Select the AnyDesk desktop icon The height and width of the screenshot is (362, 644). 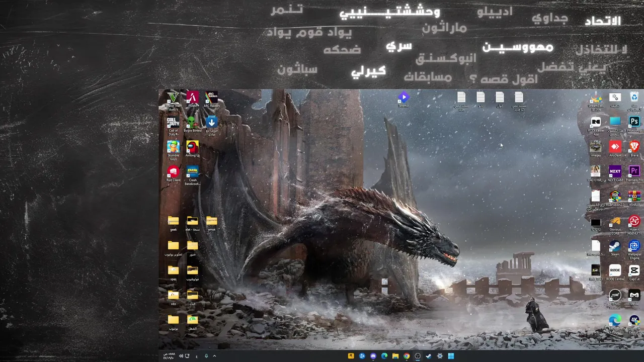(x=615, y=149)
